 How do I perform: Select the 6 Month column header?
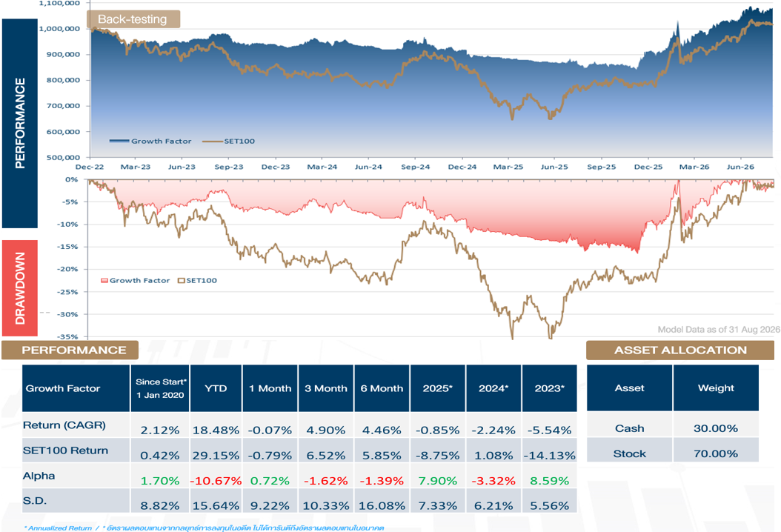[x=382, y=388]
